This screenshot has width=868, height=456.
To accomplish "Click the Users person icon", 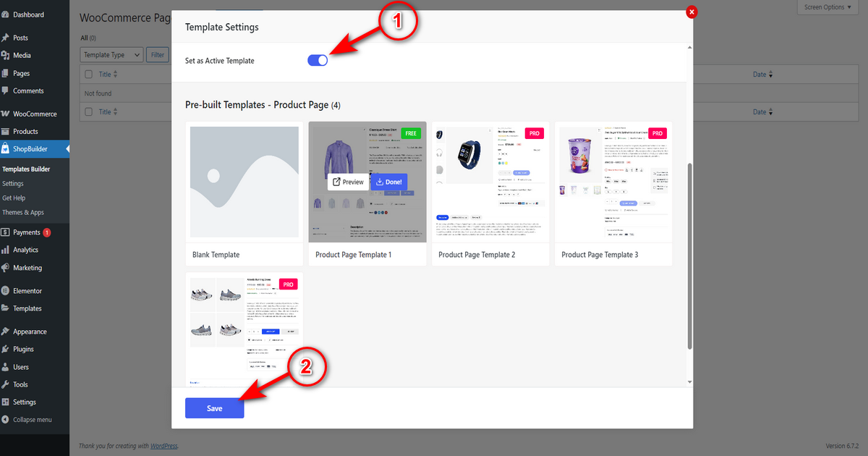I will 6,367.
